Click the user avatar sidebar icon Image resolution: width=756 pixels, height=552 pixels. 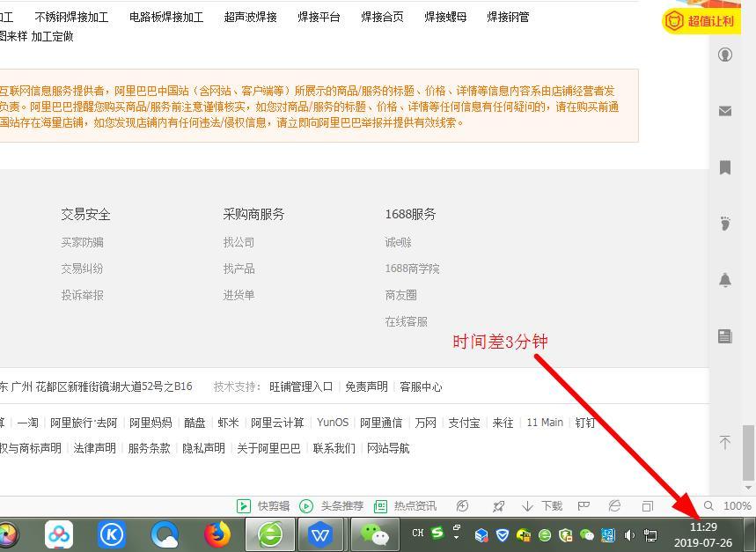[x=724, y=55]
